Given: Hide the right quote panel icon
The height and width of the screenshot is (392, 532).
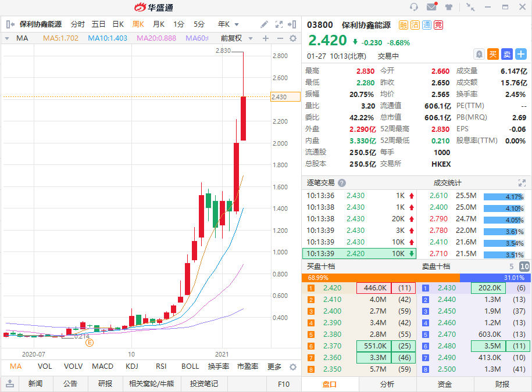Looking at the screenshot, I should pyautogui.click(x=292, y=24).
